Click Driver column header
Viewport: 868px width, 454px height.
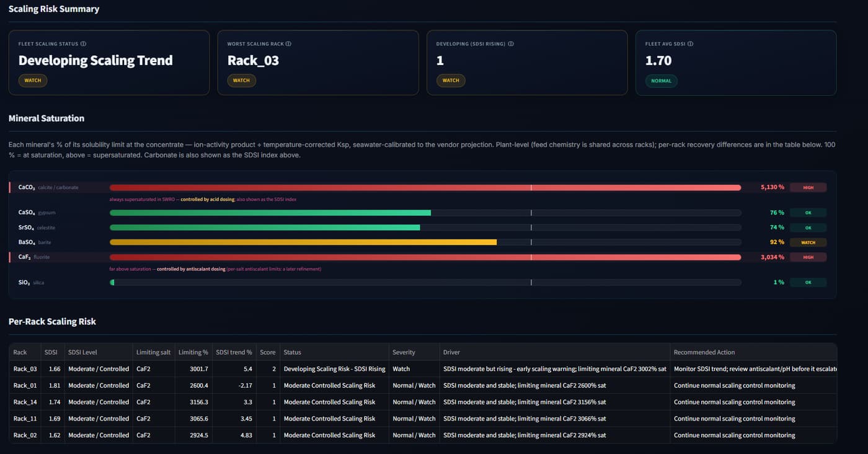coord(555,352)
